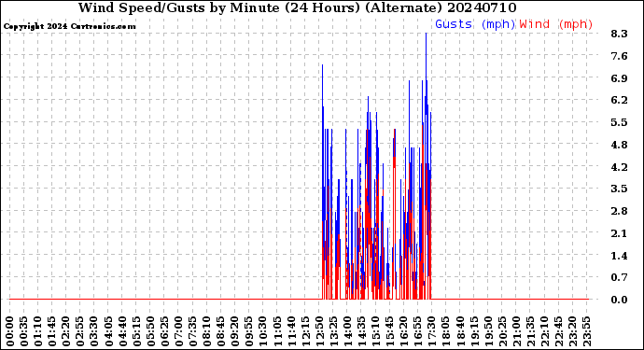
Task: Click the 09:20 time label
Action: 235,331
